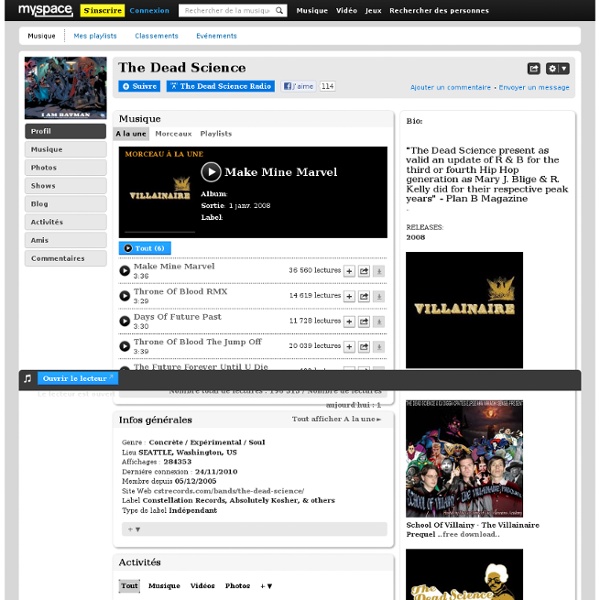600x600 pixels.
Task: Share Throne Of Blood The Jump Off
Action: coord(364,347)
